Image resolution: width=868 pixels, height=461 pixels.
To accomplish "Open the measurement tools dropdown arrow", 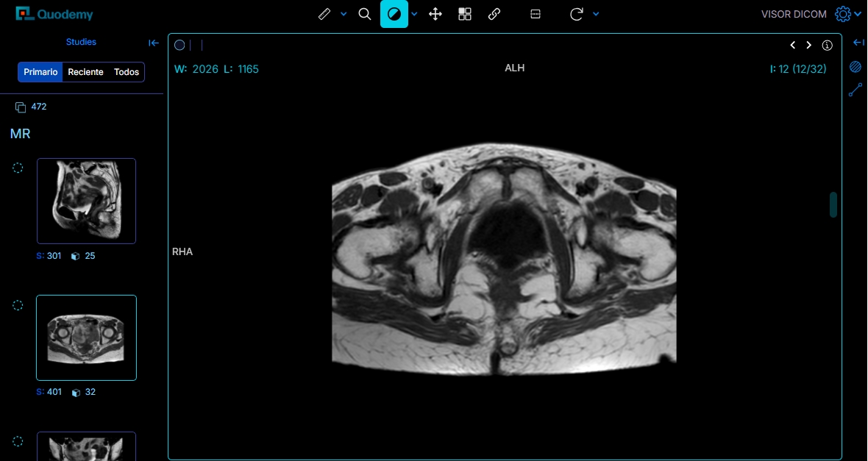I will pyautogui.click(x=344, y=14).
